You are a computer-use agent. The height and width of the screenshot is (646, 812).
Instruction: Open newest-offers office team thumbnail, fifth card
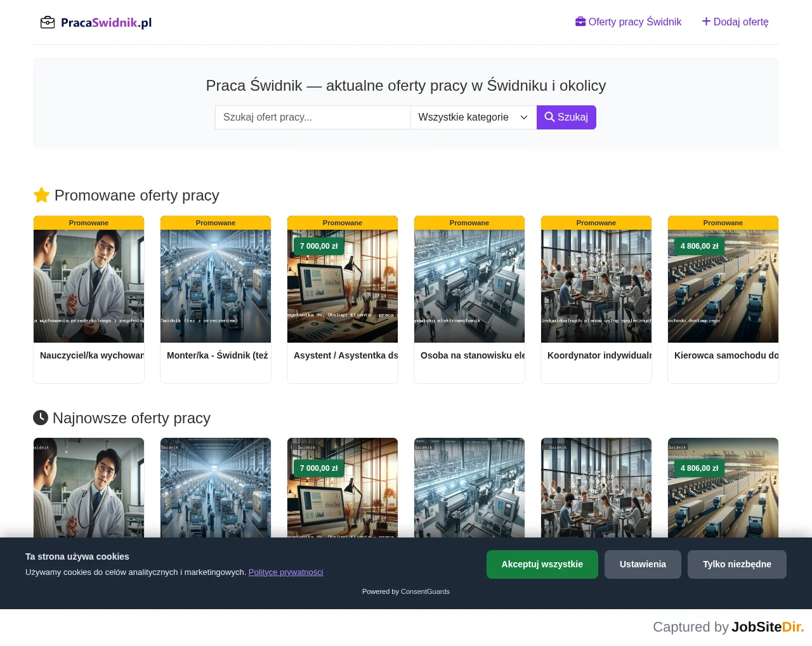(x=596, y=488)
